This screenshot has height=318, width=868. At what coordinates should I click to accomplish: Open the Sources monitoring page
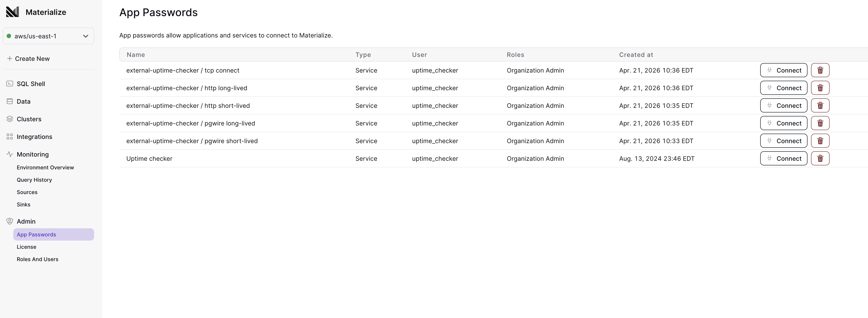[x=27, y=192]
